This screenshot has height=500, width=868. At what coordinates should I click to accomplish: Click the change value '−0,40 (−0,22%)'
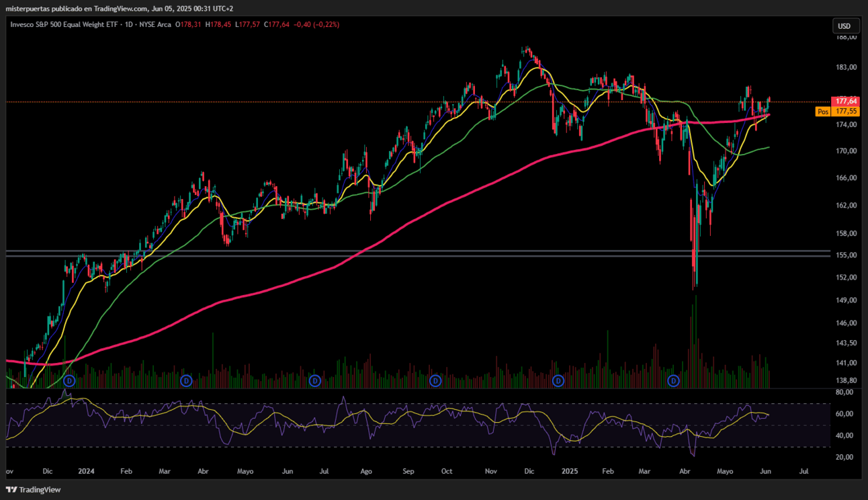[317, 25]
